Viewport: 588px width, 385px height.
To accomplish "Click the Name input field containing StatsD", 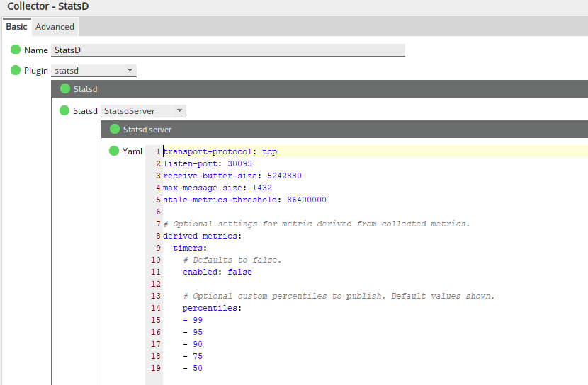I will (227, 50).
